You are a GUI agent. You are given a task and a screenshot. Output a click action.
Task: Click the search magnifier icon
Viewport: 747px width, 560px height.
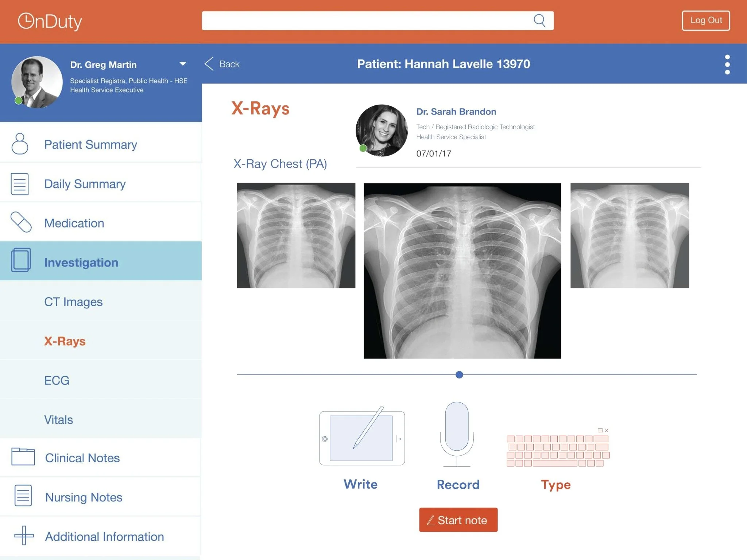(x=539, y=20)
